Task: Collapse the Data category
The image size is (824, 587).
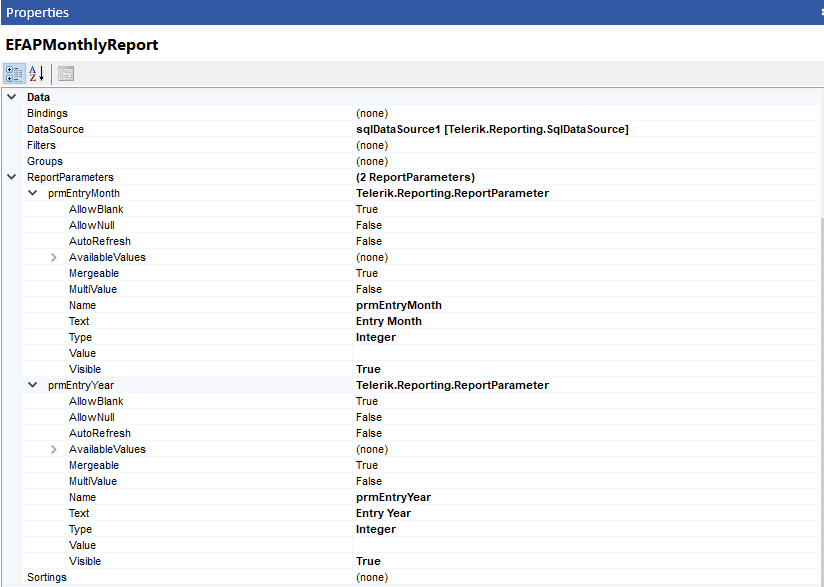Action: [11, 97]
